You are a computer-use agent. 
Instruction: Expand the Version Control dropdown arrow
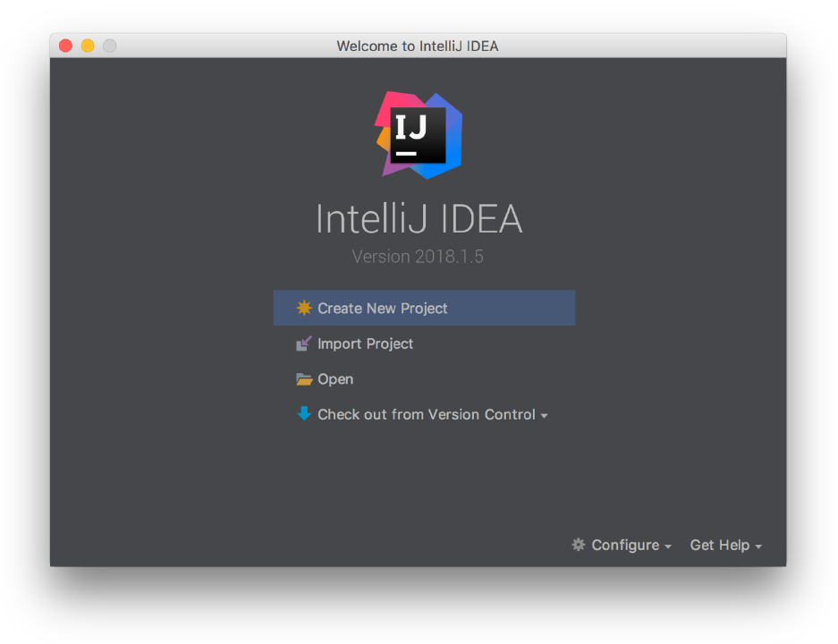pyautogui.click(x=544, y=416)
